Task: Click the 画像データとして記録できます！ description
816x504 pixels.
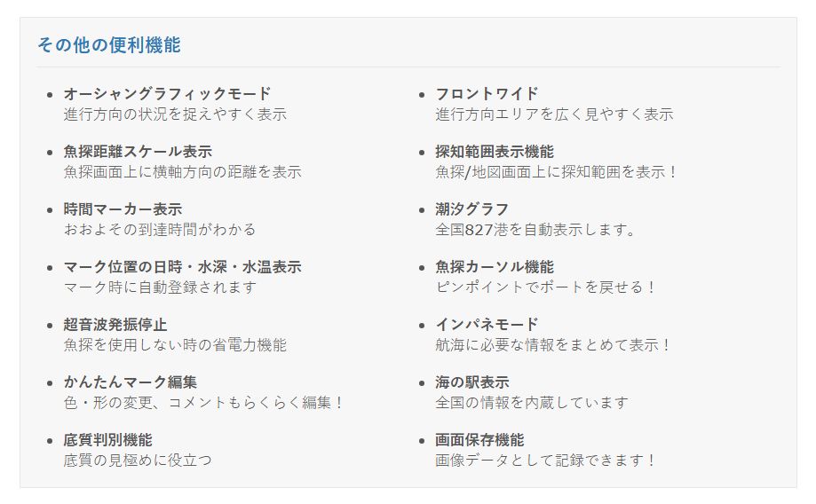Action: click(x=546, y=461)
